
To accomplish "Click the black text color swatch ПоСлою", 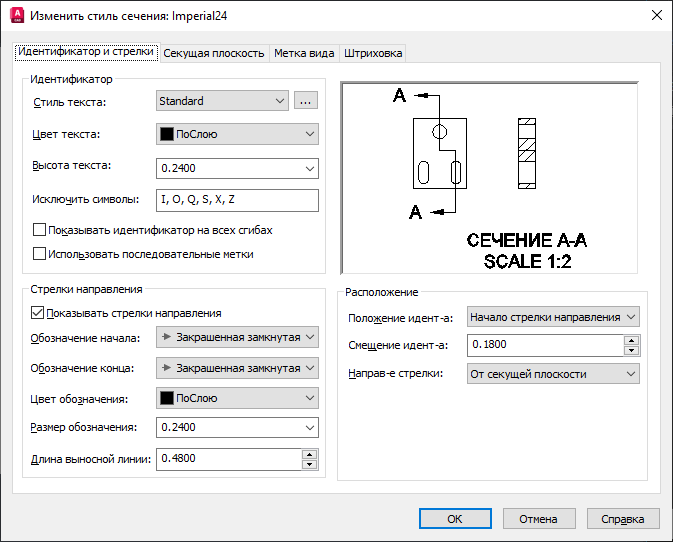I will point(167,134).
